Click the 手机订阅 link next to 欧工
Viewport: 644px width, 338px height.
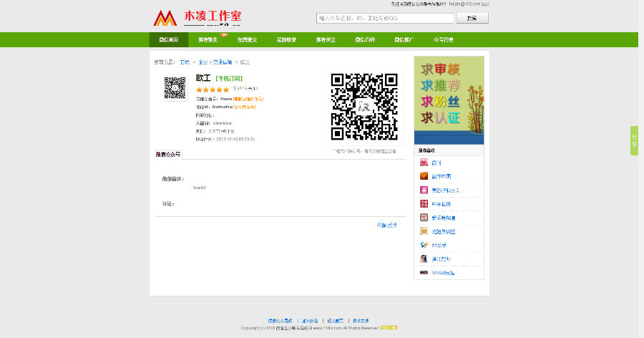pos(229,79)
